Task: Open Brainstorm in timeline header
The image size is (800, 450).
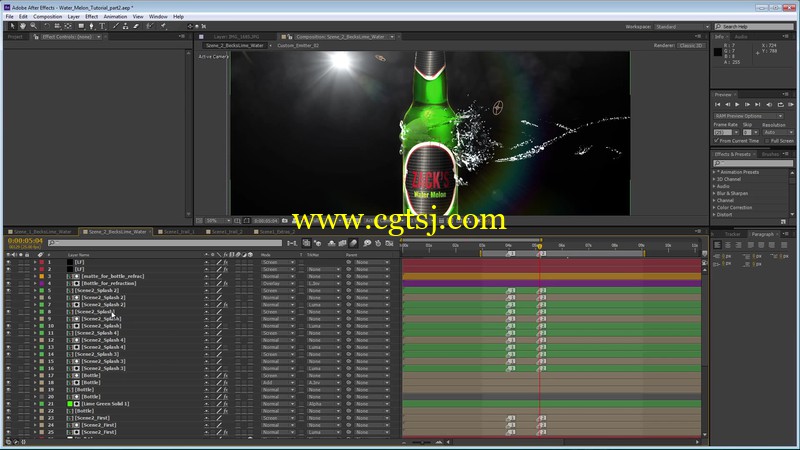Action: (x=367, y=243)
